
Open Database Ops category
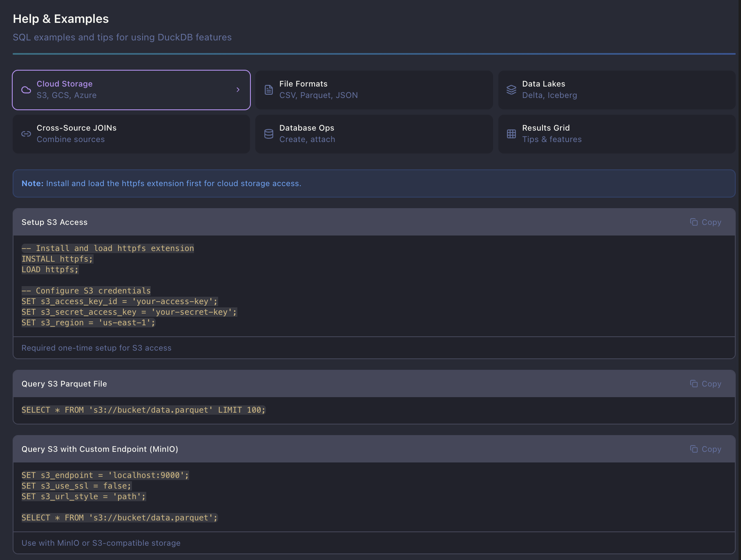[374, 134]
